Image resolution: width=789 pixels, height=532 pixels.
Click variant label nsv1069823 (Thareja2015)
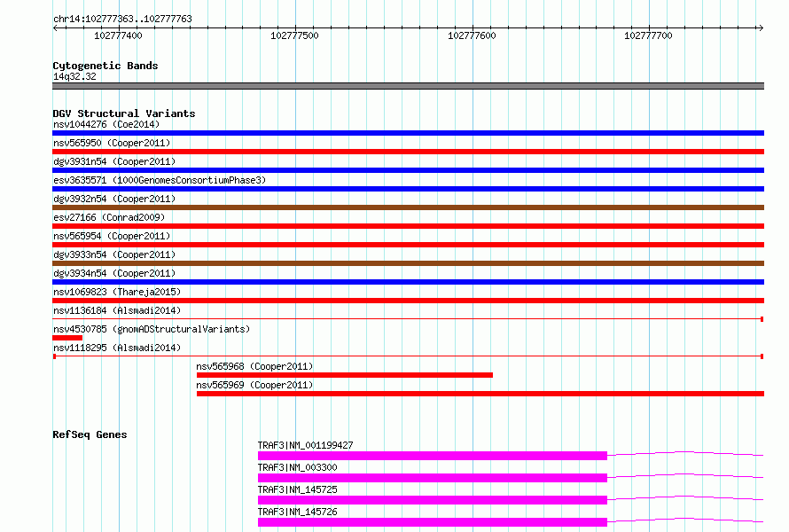tap(117, 292)
